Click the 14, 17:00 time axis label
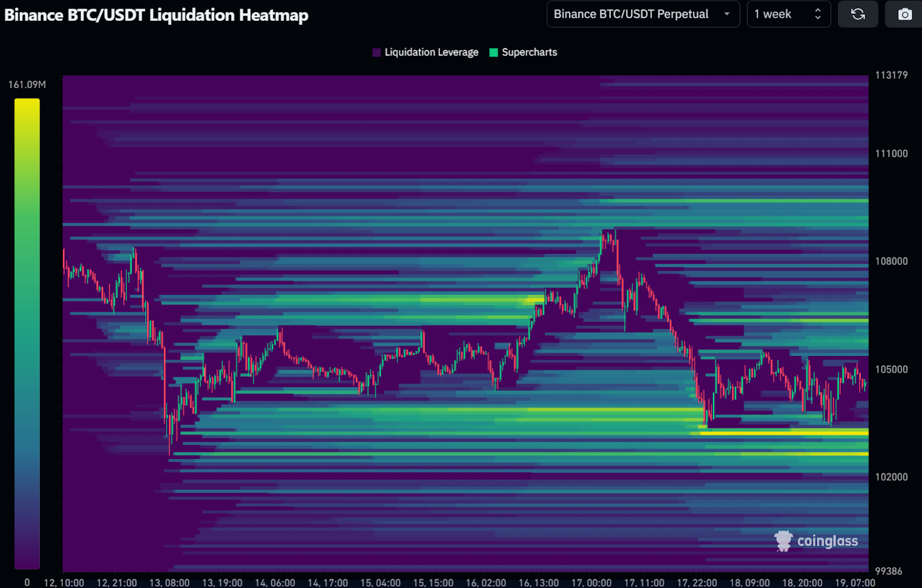The width and height of the screenshot is (922, 588). (x=328, y=583)
